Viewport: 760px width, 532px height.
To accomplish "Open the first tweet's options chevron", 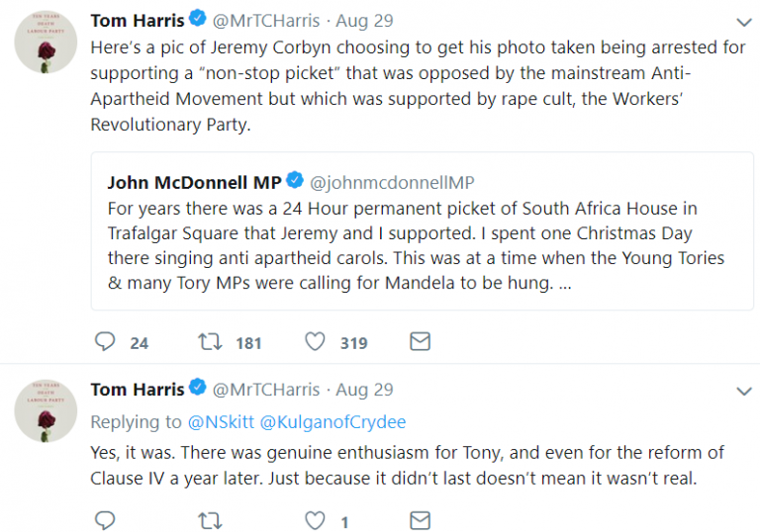I will point(744,22).
